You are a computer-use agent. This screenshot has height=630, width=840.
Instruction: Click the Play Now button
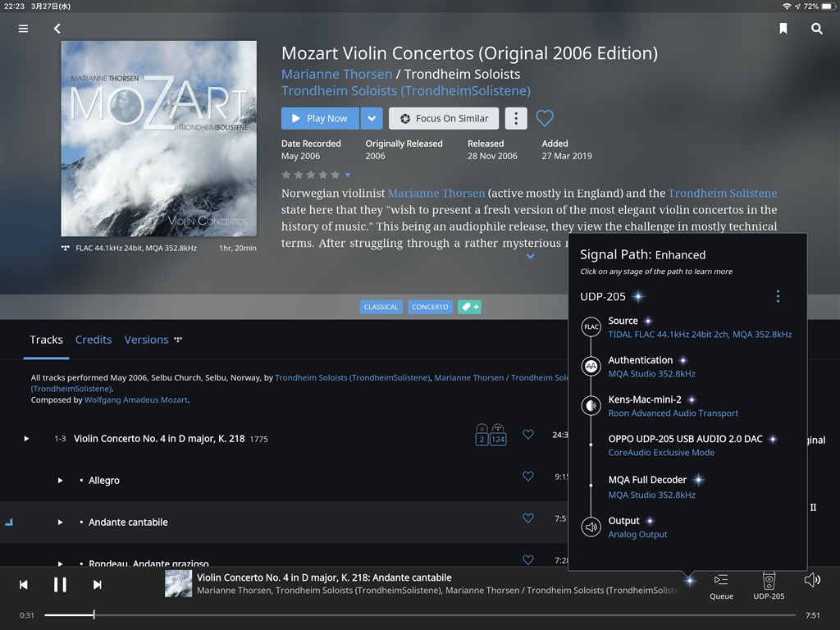320,118
